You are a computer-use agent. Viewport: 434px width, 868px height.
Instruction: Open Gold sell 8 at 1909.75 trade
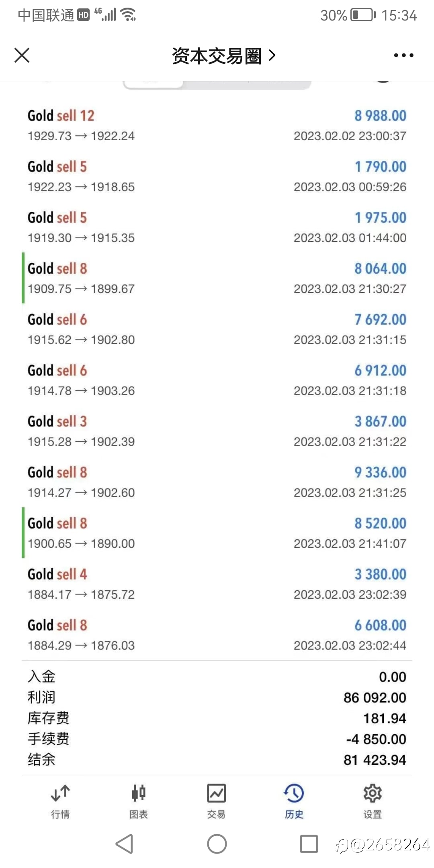(x=217, y=278)
